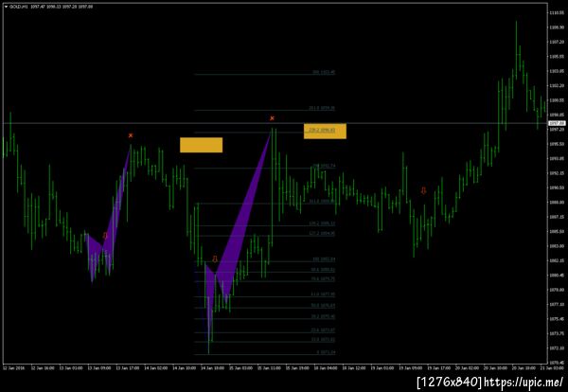This screenshot has height=392, width=568.
Task: Click the '21 Jan 03:00' time label
Action: point(553,368)
